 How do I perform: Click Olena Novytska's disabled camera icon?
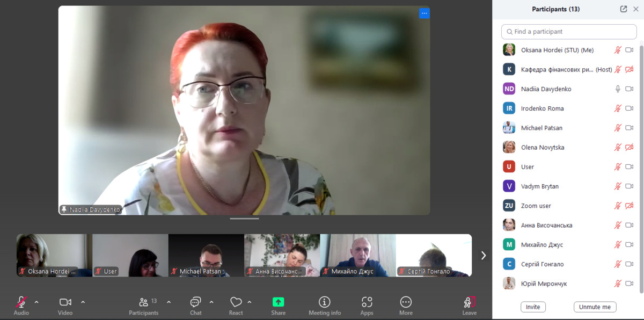(630, 147)
